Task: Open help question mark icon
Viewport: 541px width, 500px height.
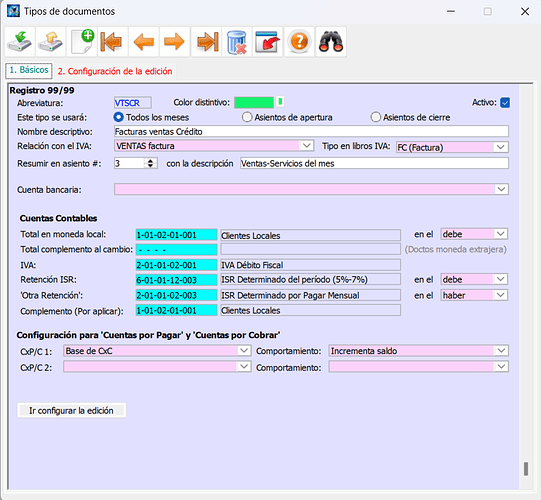Action: coord(299,42)
